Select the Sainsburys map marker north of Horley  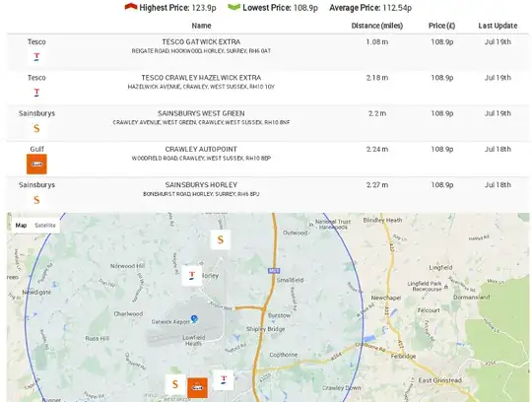[221, 239]
